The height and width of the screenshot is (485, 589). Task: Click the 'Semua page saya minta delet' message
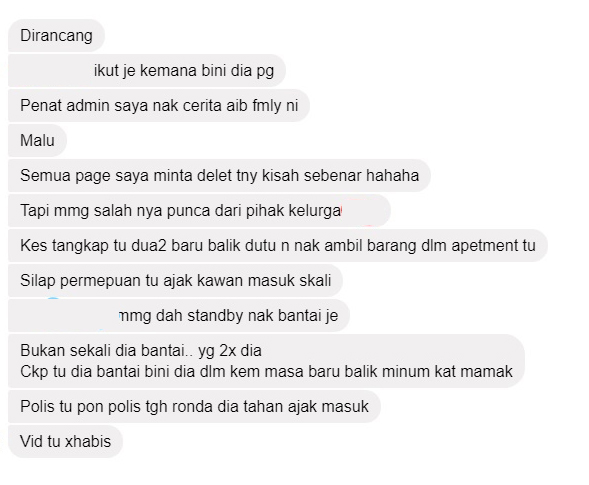pyautogui.click(x=219, y=175)
